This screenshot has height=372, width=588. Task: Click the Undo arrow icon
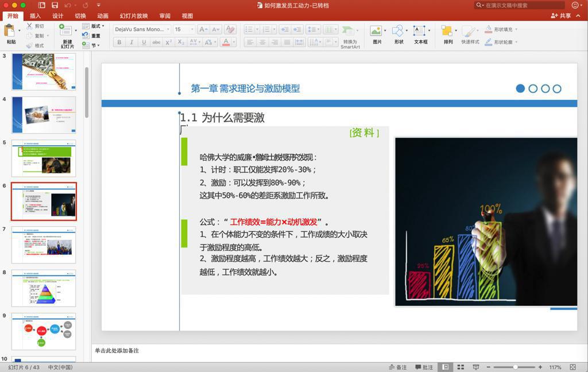(x=68, y=5)
